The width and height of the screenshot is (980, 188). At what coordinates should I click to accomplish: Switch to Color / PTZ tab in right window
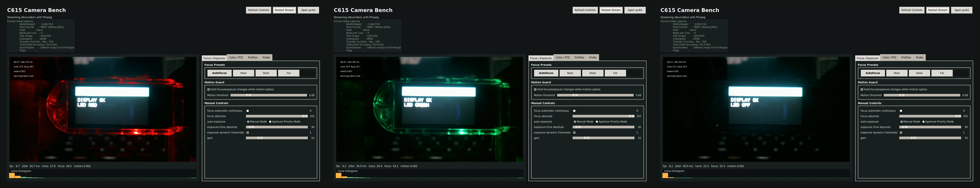point(889,57)
